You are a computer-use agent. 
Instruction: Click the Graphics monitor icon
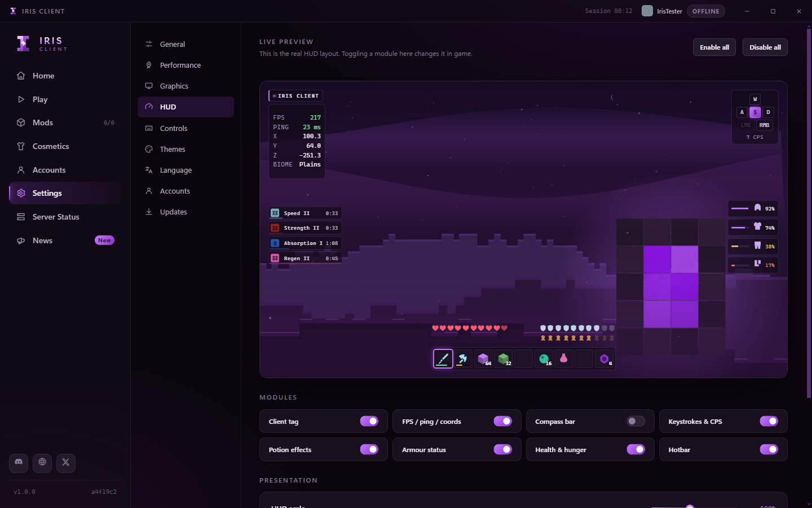point(149,86)
